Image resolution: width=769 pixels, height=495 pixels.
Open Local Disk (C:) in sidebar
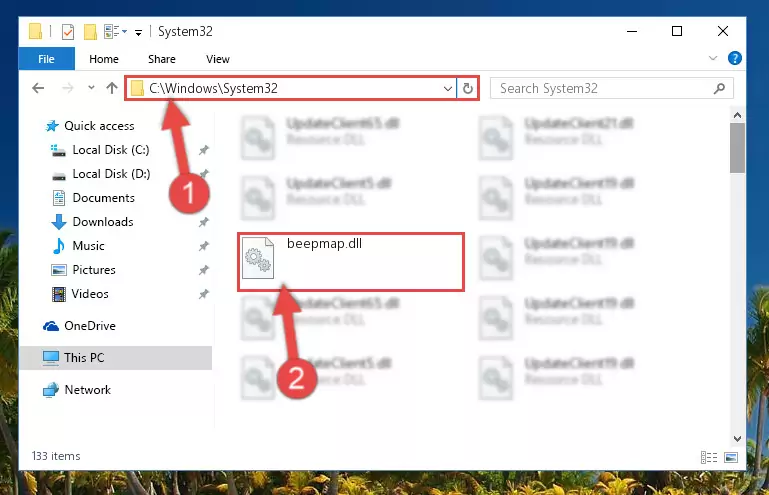click(111, 150)
